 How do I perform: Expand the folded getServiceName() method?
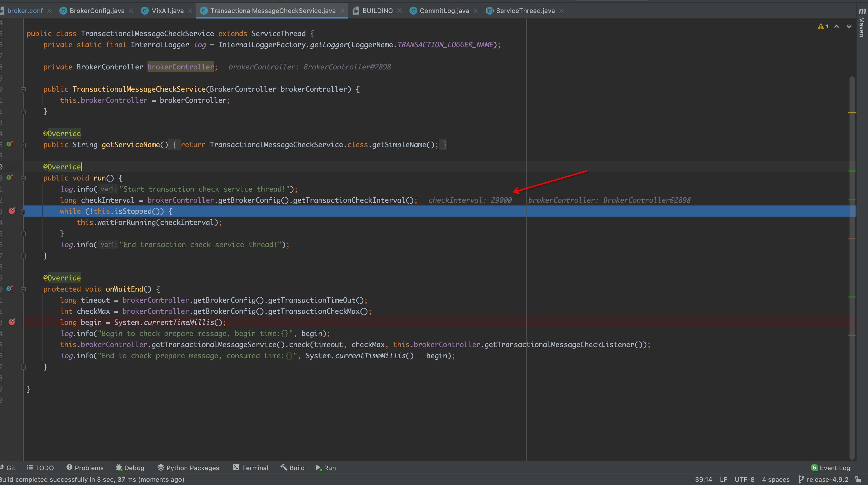point(23,145)
